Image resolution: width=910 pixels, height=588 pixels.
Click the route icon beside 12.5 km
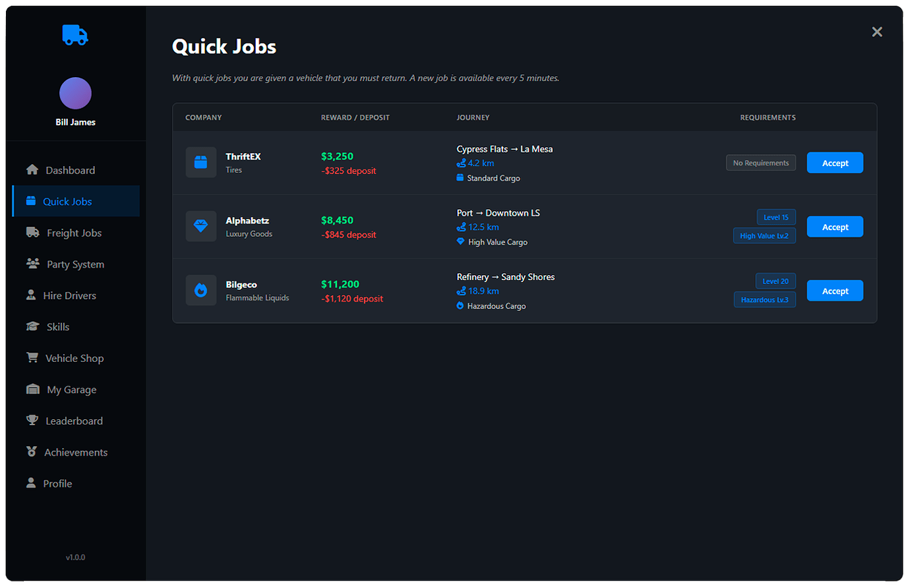(x=462, y=227)
